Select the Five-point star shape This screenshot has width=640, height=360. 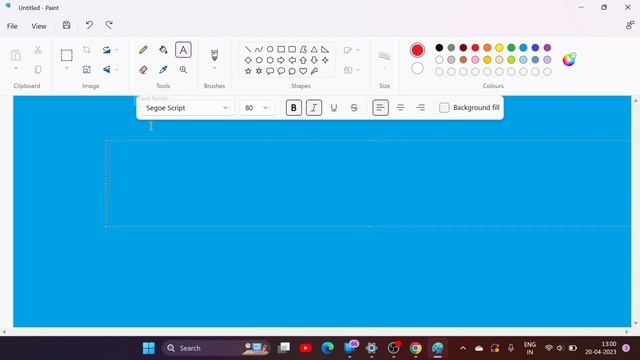[248, 71]
